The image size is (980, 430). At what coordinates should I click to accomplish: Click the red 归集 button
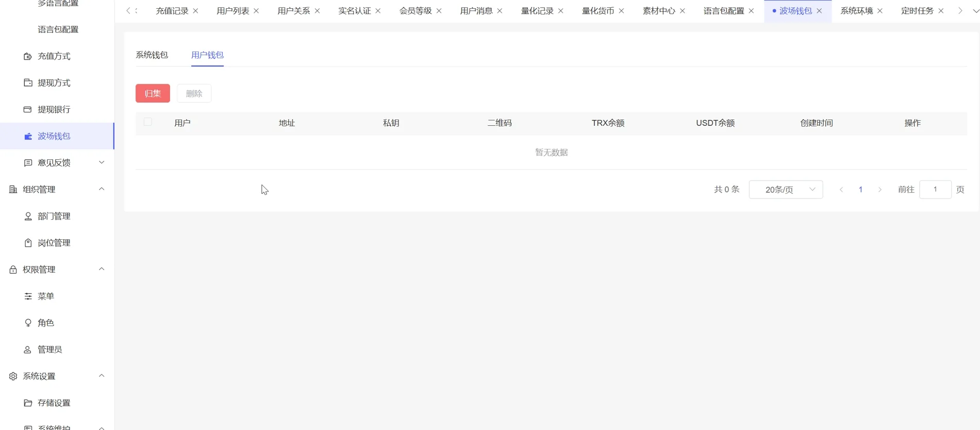click(153, 93)
